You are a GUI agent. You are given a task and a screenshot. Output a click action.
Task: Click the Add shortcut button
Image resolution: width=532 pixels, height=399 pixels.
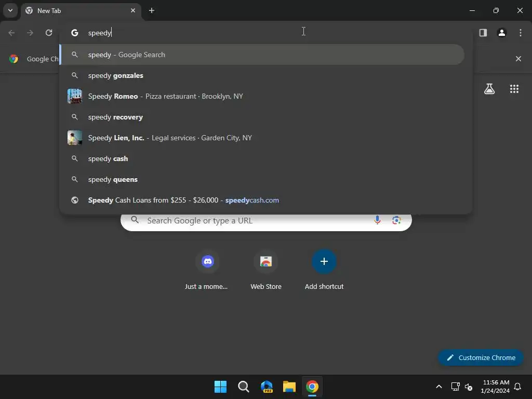[324, 270]
